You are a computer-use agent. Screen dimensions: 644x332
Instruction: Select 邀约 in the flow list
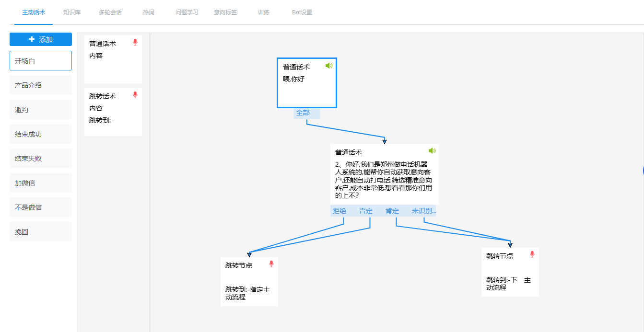(x=41, y=110)
